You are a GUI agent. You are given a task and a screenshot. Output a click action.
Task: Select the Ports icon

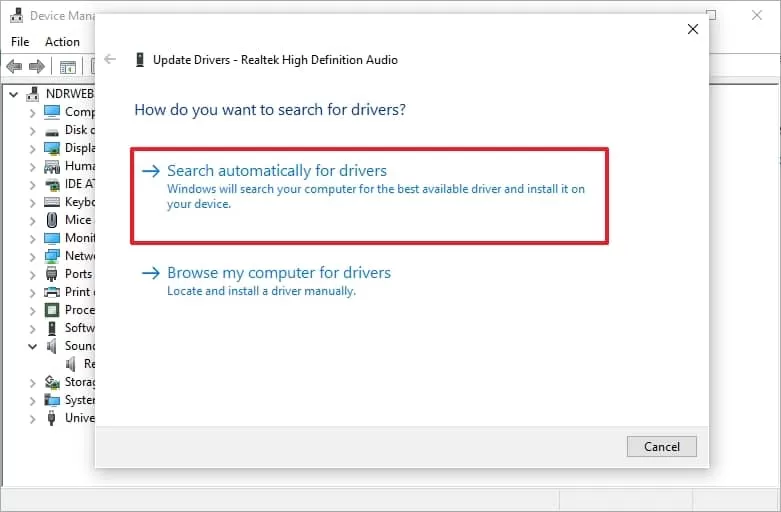click(x=52, y=274)
